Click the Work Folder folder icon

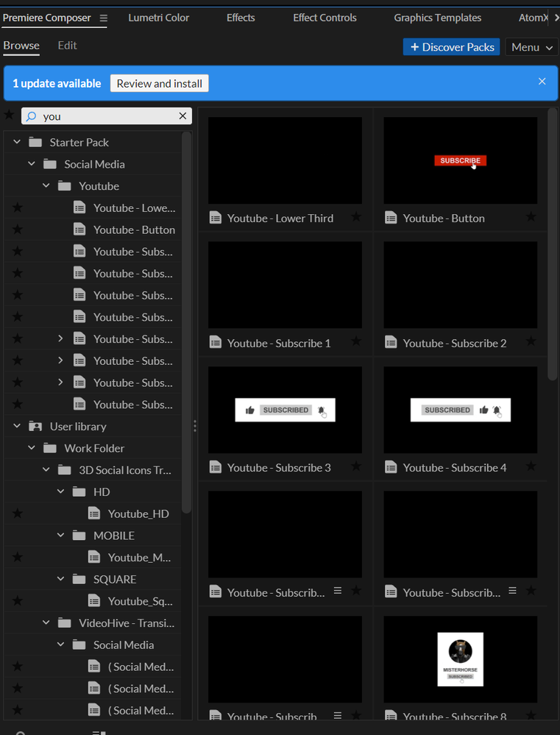(x=50, y=448)
